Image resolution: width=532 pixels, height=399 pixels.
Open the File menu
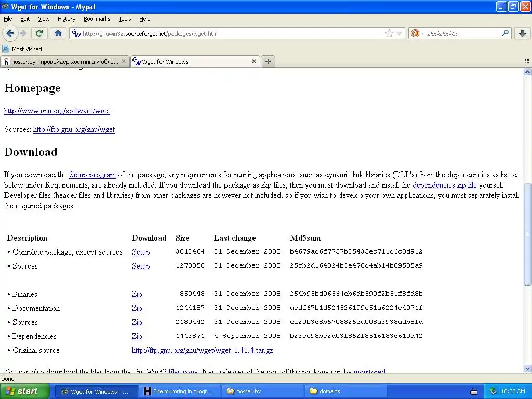coord(8,19)
